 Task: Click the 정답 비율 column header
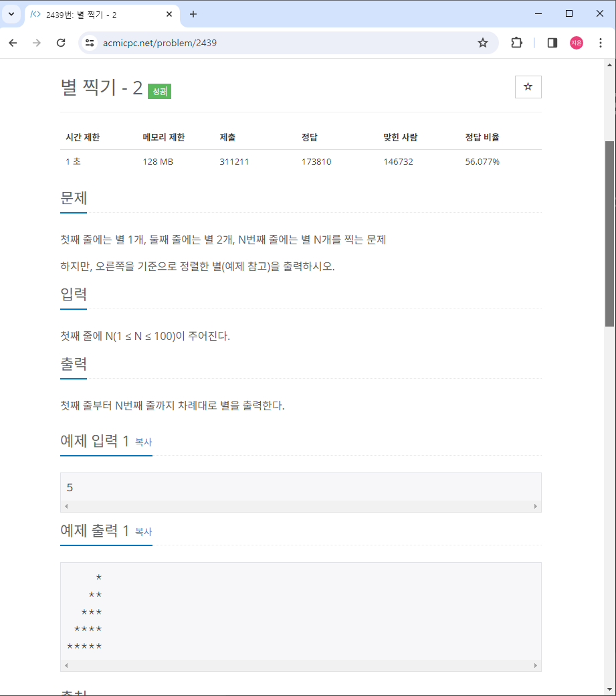tap(482, 137)
